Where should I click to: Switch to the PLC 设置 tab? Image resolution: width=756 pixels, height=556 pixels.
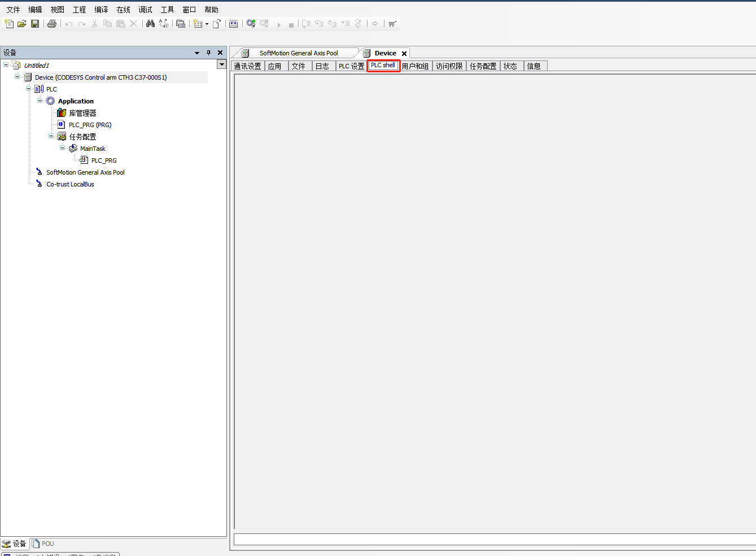[x=351, y=66]
